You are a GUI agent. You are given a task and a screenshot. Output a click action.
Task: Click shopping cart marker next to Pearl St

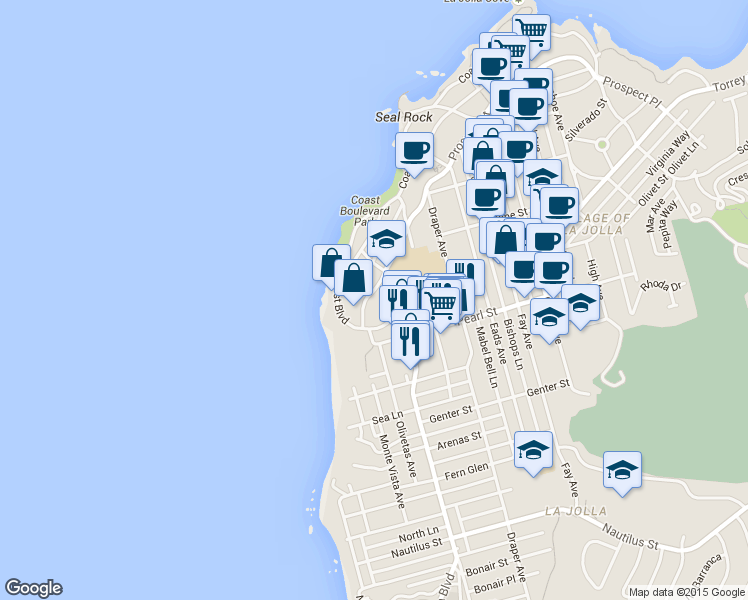[x=441, y=304]
